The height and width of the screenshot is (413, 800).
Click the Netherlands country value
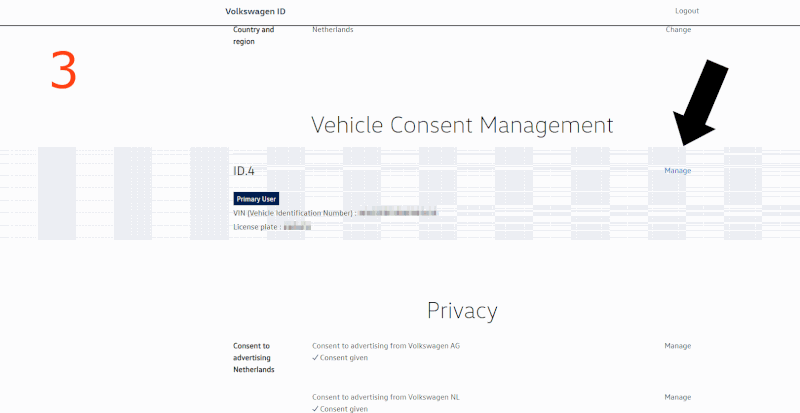point(333,30)
